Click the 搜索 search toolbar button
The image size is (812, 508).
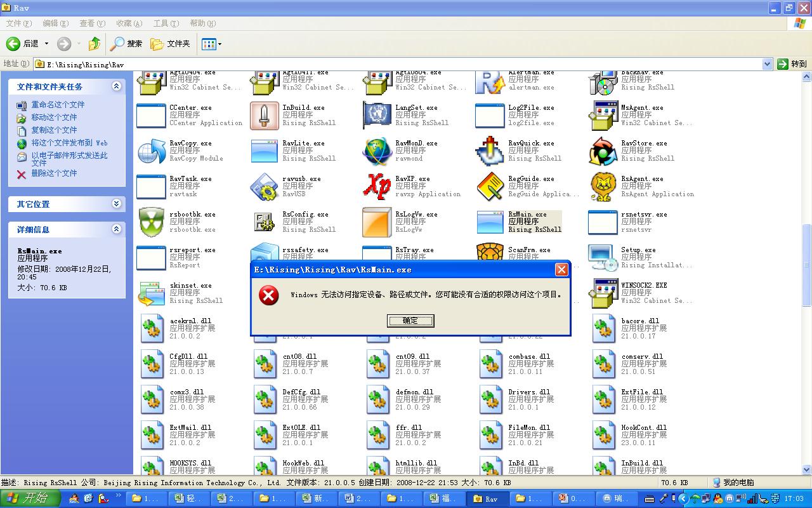coord(126,44)
